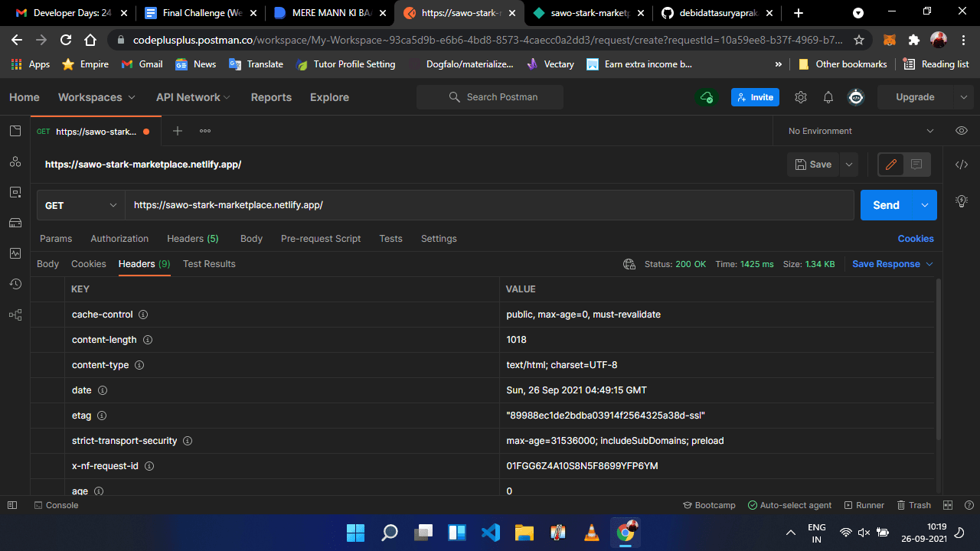This screenshot has height=551, width=980.
Task: Open Test Results tab
Action: pos(209,264)
